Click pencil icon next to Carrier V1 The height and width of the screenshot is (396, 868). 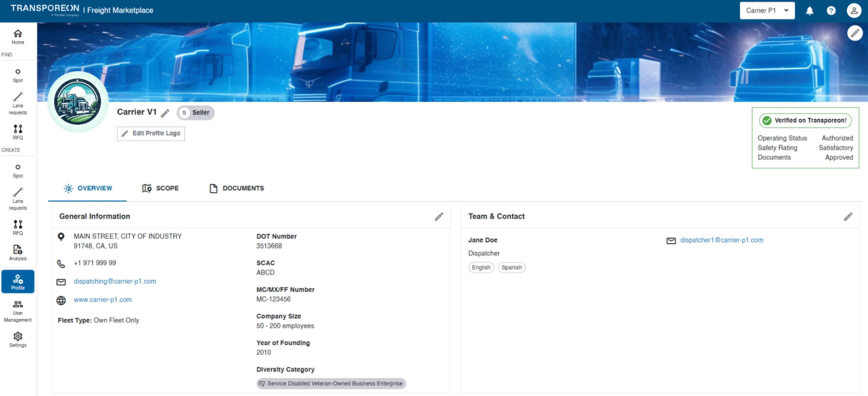pyautogui.click(x=165, y=113)
